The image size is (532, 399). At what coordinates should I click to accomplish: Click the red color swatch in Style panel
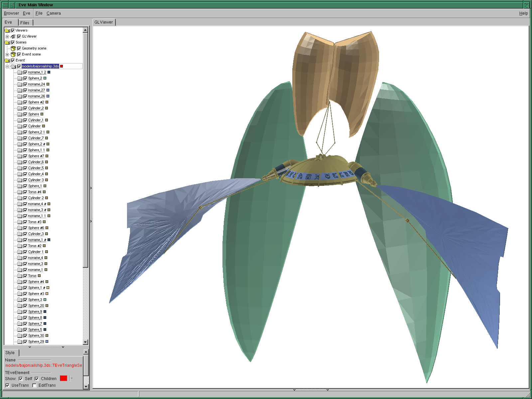coord(64,378)
